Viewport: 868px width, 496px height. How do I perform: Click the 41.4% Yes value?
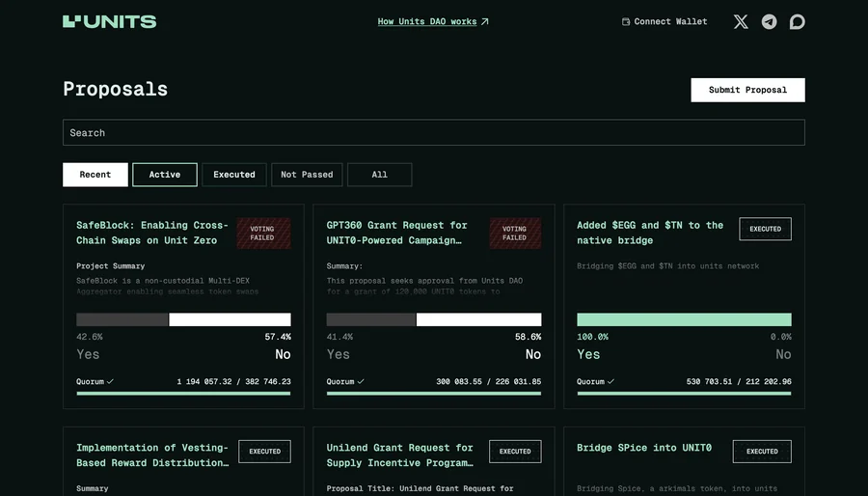pos(339,337)
